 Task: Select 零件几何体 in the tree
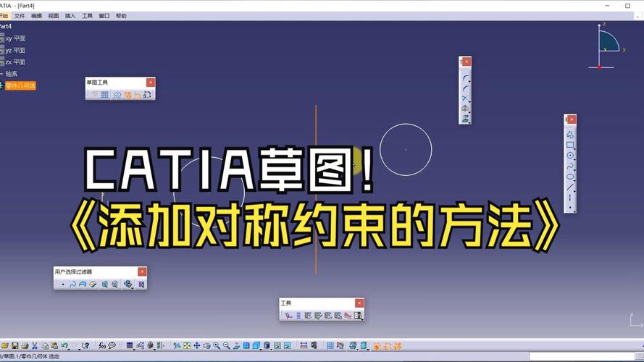pyautogui.click(x=20, y=85)
